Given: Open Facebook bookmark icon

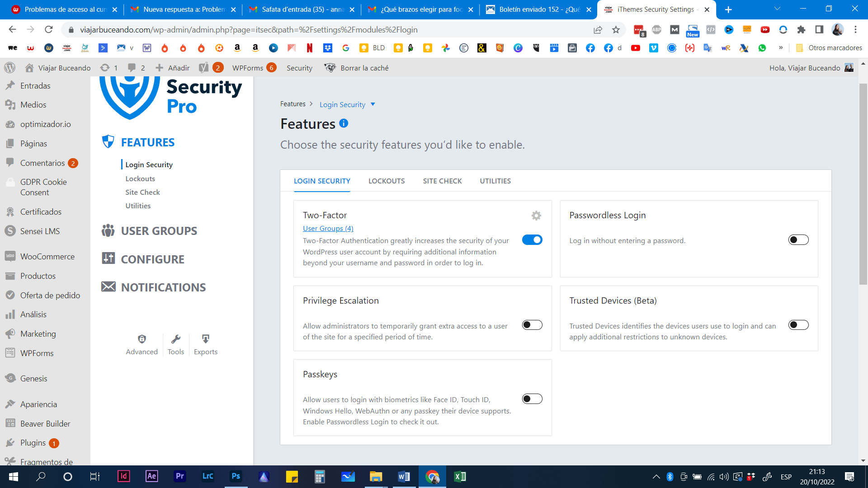Looking at the screenshot, I should pos(590,48).
